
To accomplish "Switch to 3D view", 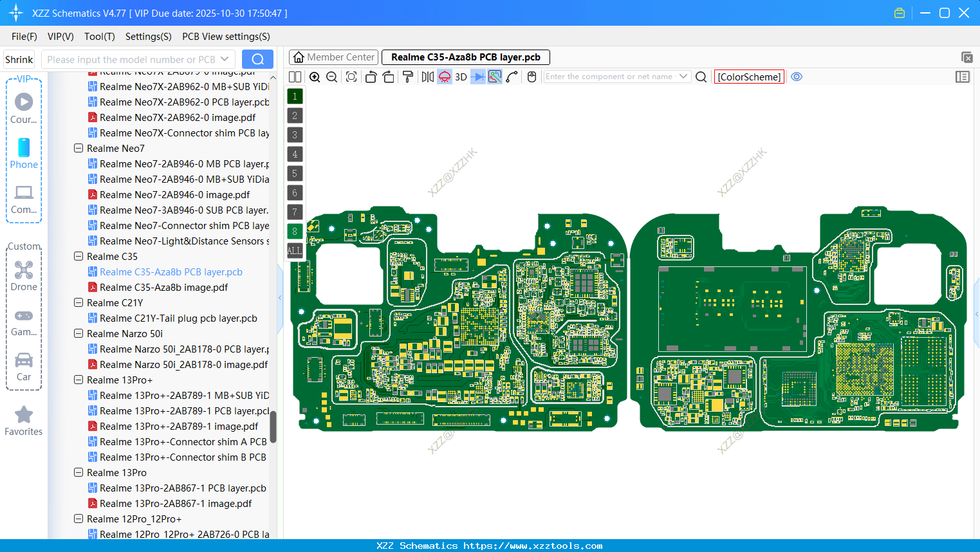I will [461, 77].
